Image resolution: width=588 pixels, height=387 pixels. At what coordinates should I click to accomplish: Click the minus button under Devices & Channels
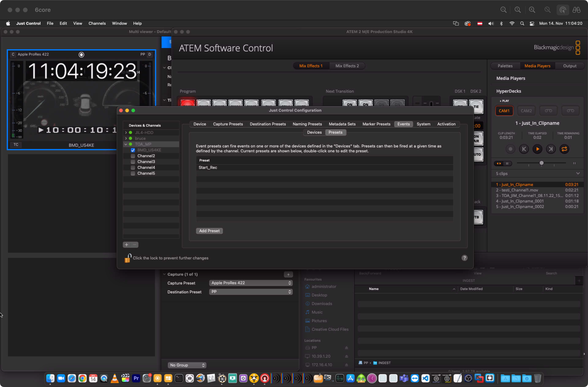pyautogui.click(x=134, y=245)
